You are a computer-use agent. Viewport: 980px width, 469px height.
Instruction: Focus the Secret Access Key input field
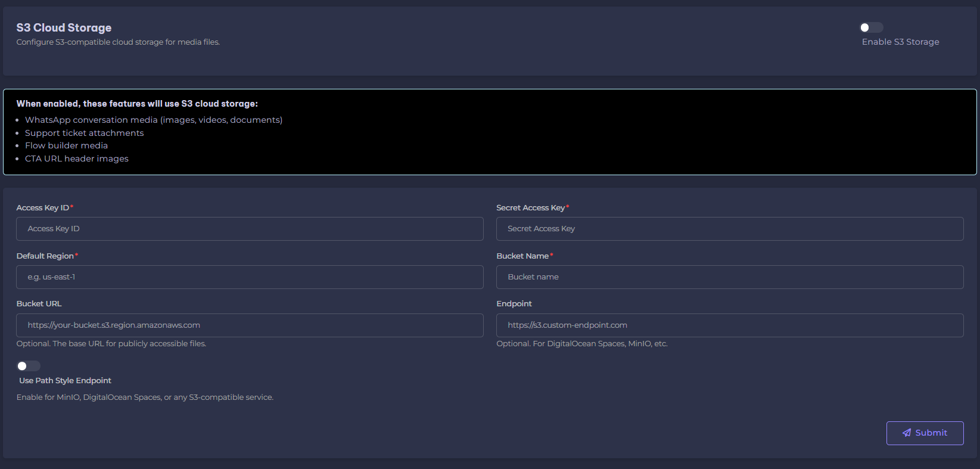tap(730, 229)
